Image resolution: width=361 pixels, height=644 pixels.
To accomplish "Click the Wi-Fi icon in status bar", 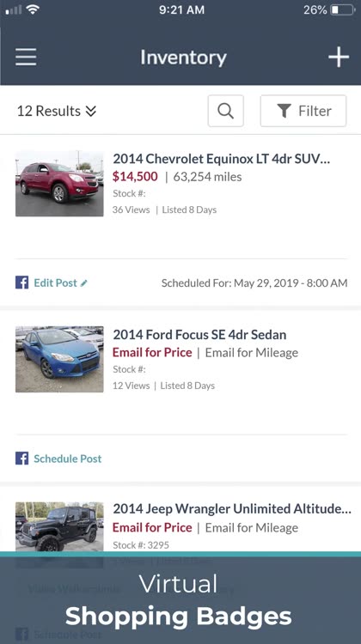I will click(33, 9).
